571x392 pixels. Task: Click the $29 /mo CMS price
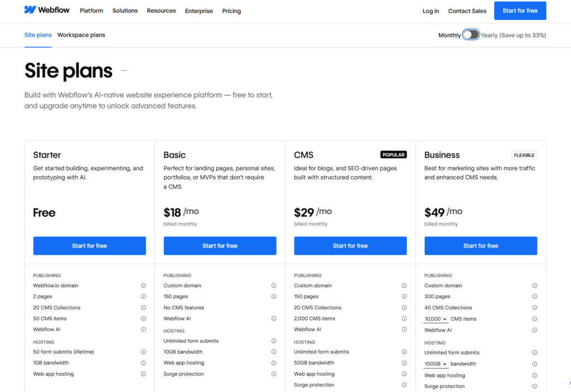pos(313,212)
